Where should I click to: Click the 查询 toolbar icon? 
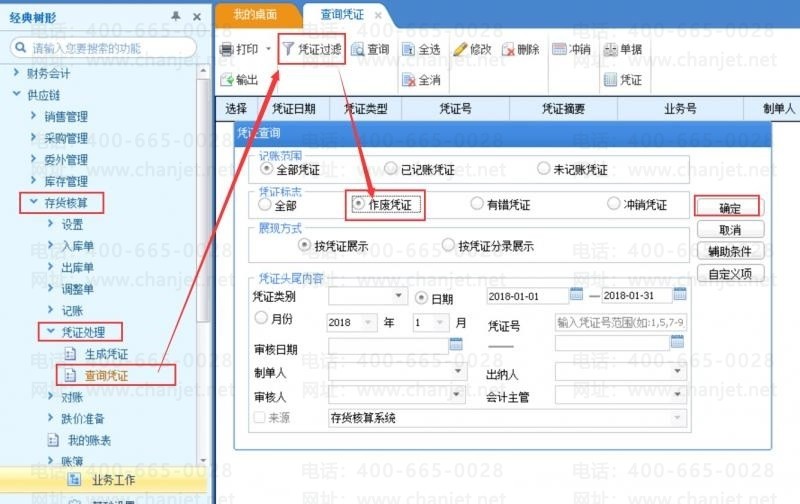(358, 49)
